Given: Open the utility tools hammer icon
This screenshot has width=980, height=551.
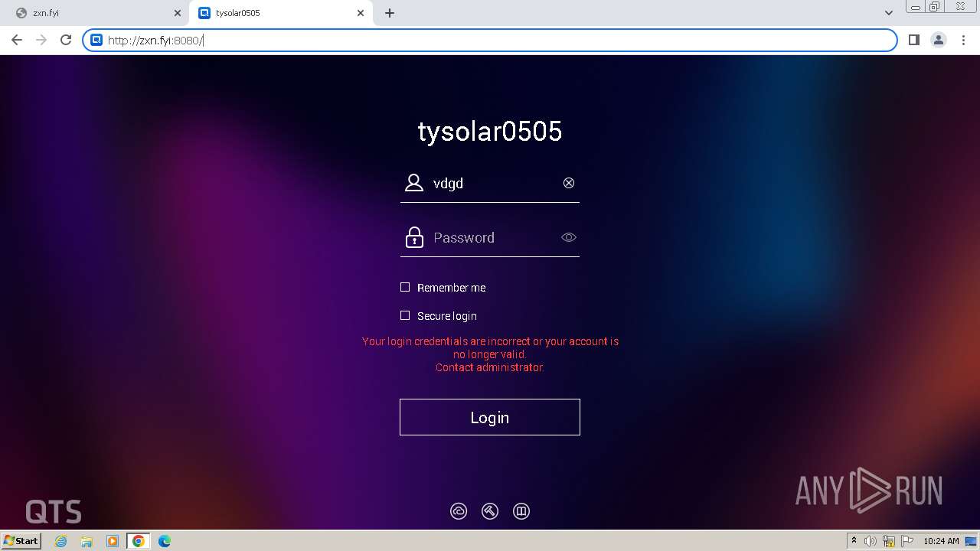Looking at the screenshot, I should coord(490,511).
